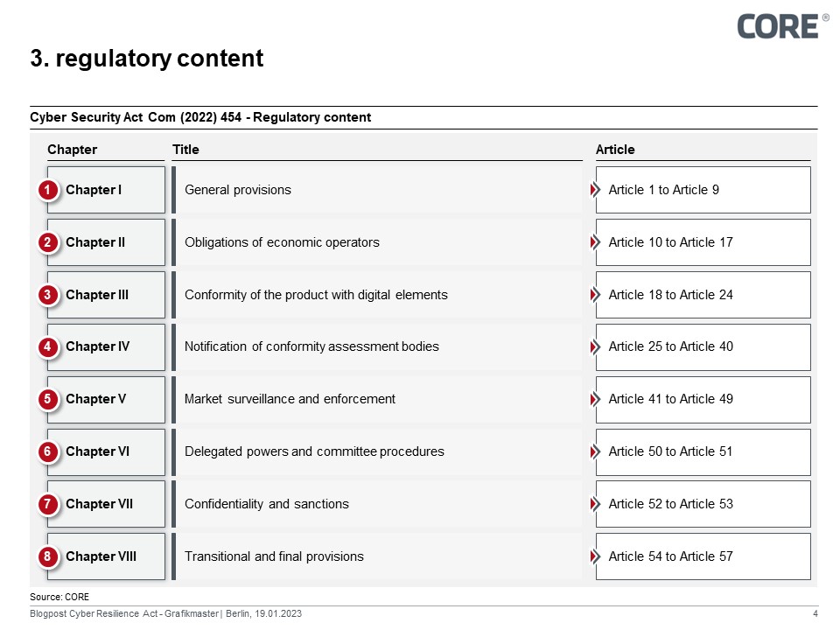Click the CORE logo in the top corner
The height and width of the screenshot is (630, 840).
(777, 26)
